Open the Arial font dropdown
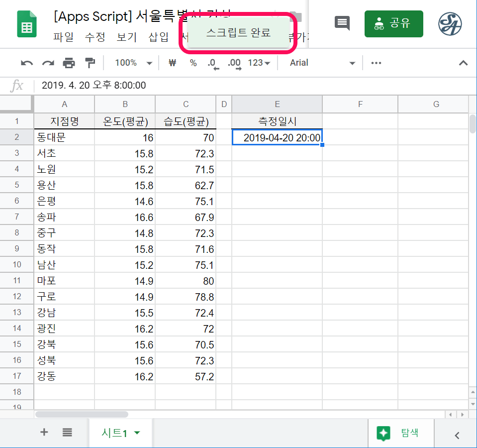The image size is (477, 448). coord(323,63)
